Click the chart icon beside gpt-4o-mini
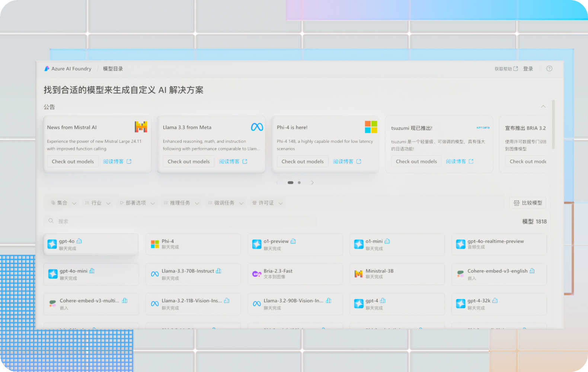The image size is (588, 372). point(92,271)
